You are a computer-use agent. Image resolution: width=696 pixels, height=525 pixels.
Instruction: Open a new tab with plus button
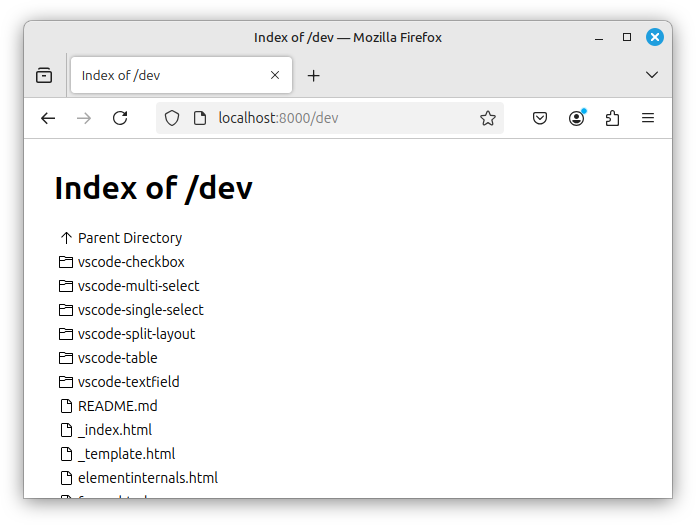tap(313, 75)
